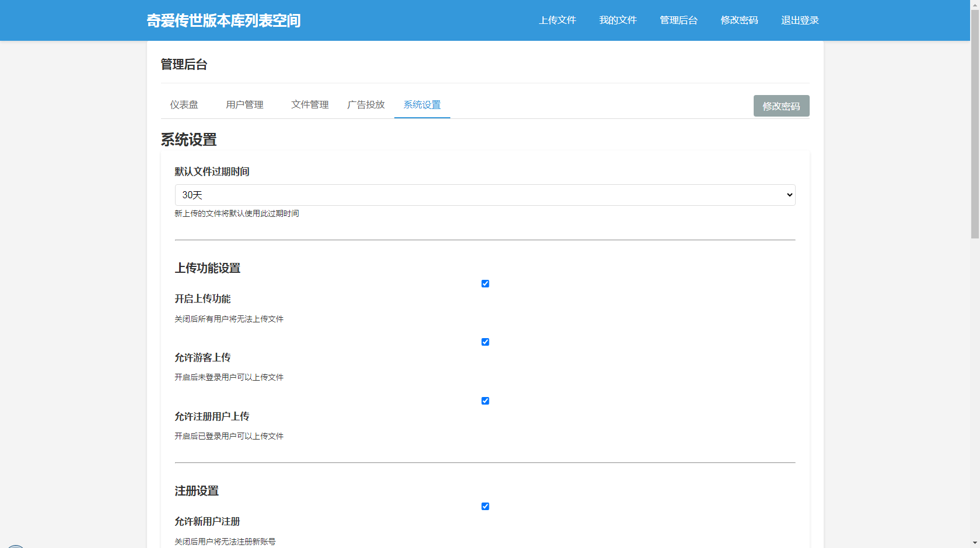980x548 pixels.
Task: Go to 我的文件 in the header
Action: [618, 20]
